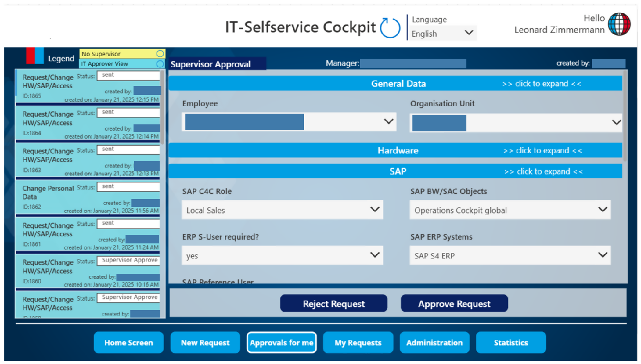Switch to Approvals for me

pos(282,343)
